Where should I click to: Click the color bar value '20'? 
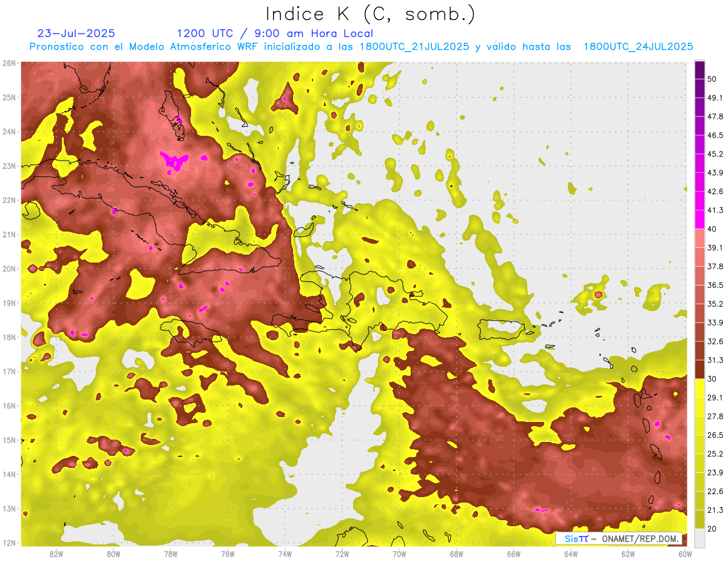point(712,529)
